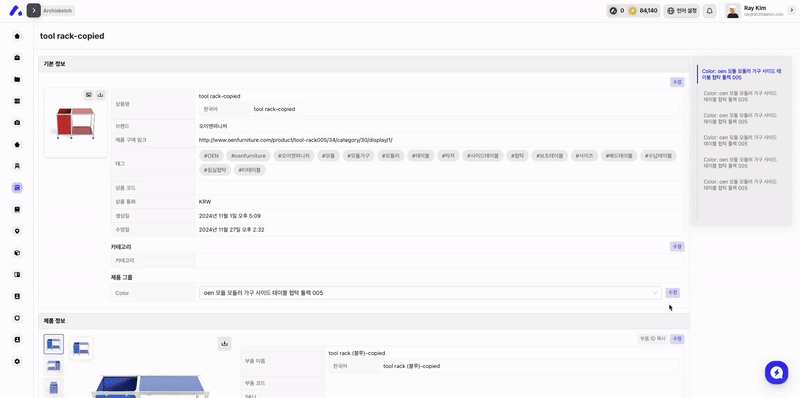Click the home icon in left sidebar
800x398 pixels.
pos(17,36)
